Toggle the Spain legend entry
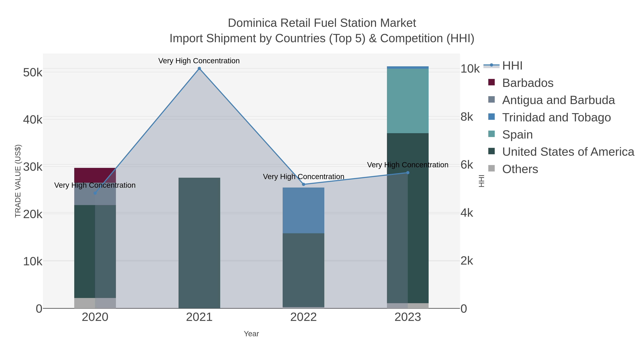Viewport: 644px width, 362px height. pyautogui.click(x=510, y=135)
